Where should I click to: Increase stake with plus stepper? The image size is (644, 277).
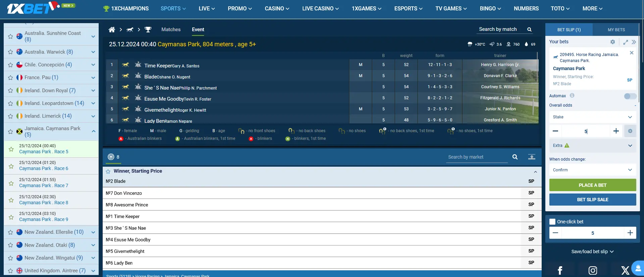pos(616,131)
